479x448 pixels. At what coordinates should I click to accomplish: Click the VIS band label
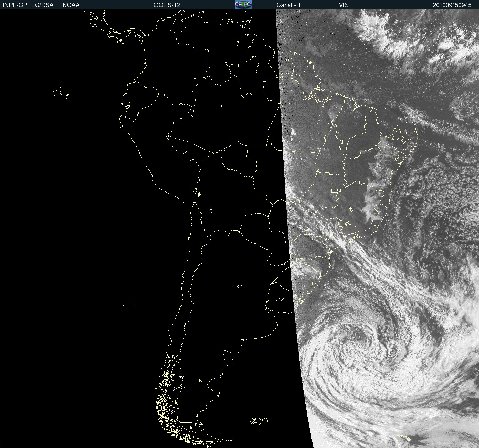pyautogui.click(x=344, y=5)
